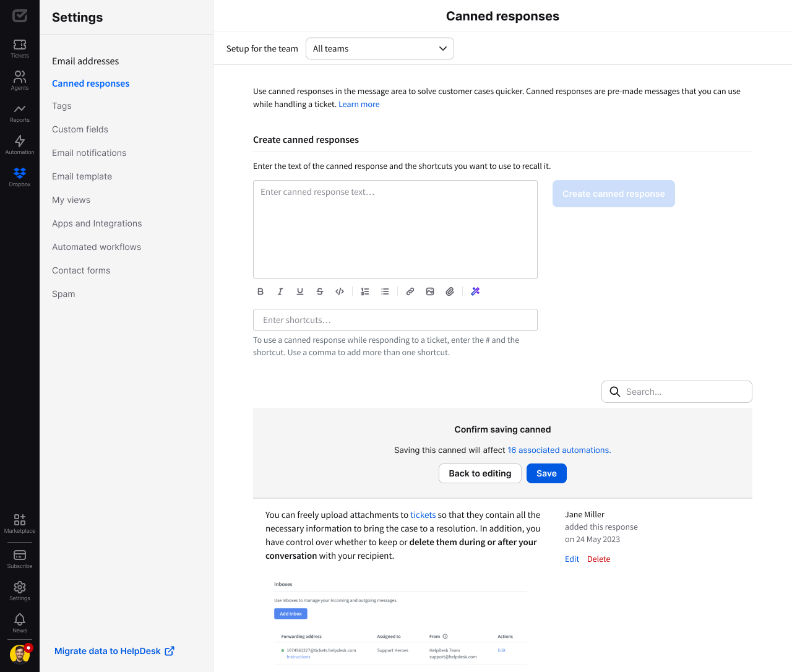Open Apps and Integrations settings
Screen dimensions: 792x672
pos(97,223)
